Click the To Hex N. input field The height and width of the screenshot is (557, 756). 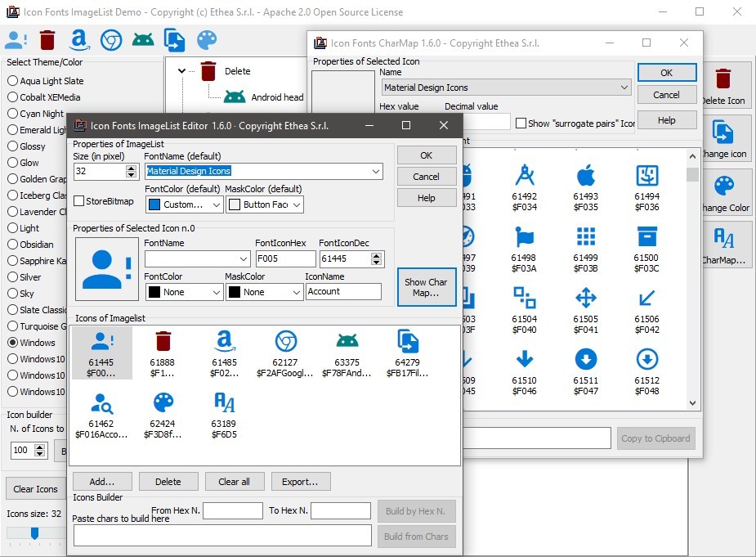tap(341, 510)
